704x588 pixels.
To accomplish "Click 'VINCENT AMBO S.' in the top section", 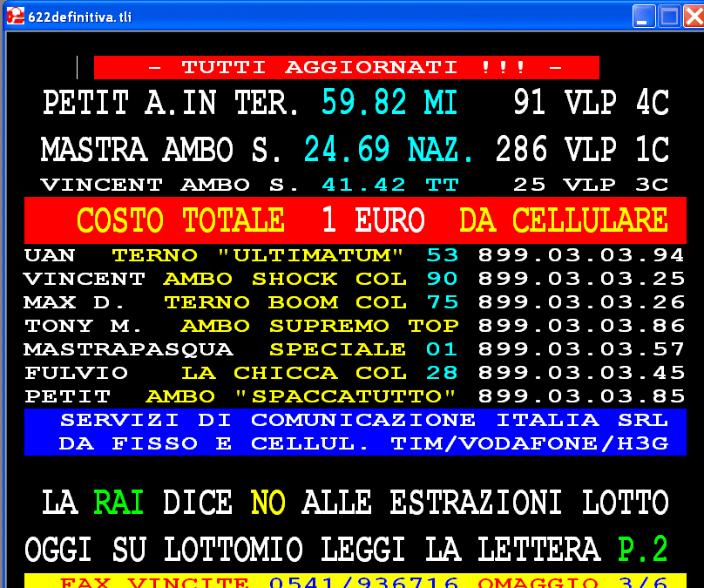I will click(169, 185).
